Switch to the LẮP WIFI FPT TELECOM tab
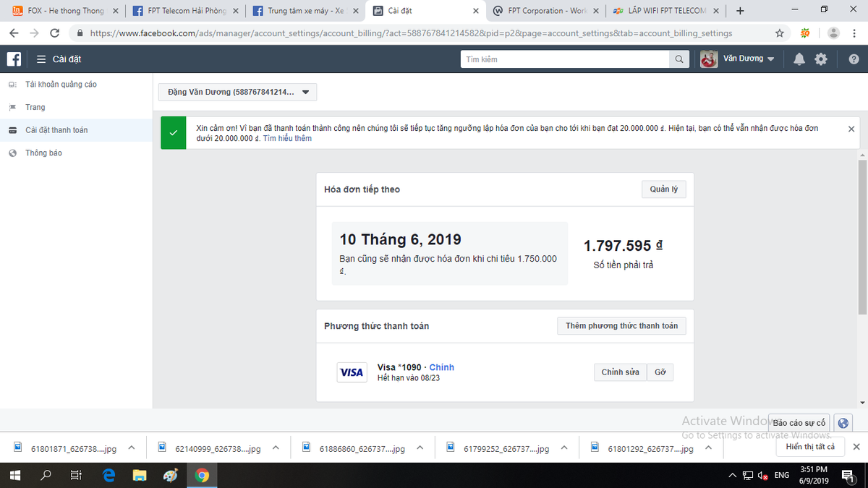The height and width of the screenshot is (488, 868). (666, 11)
